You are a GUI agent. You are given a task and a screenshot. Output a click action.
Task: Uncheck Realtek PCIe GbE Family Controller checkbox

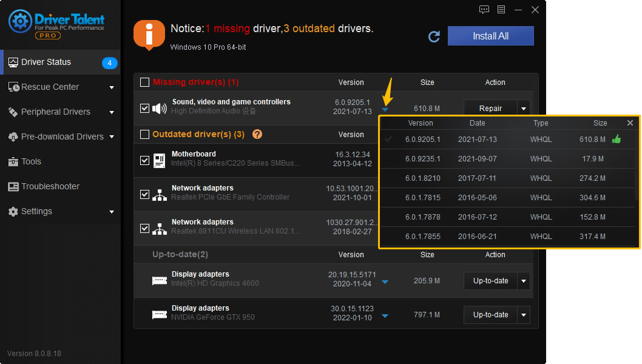pyautogui.click(x=144, y=194)
